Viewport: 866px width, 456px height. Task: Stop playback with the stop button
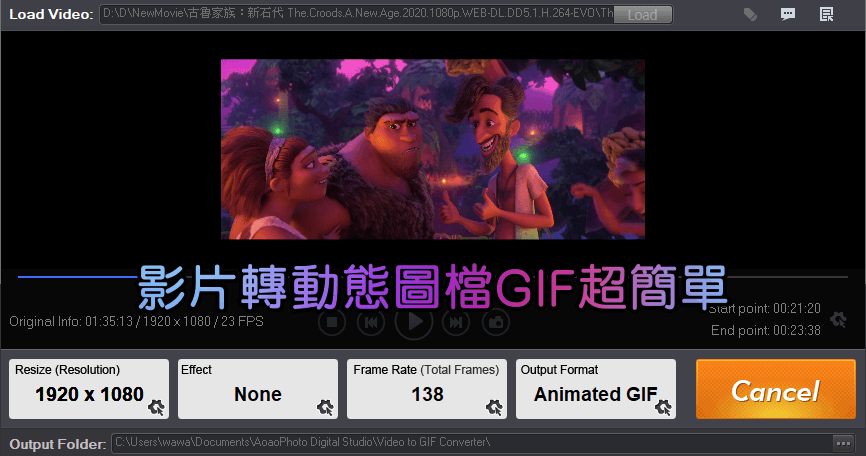point(332,322)
